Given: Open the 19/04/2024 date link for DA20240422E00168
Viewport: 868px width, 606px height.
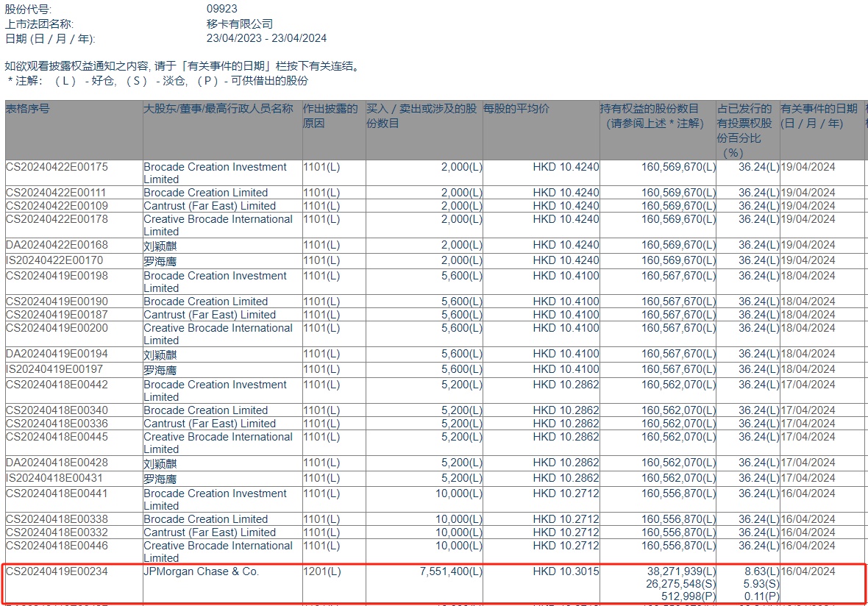Looking at the screenshot, I should pos(808,245).
